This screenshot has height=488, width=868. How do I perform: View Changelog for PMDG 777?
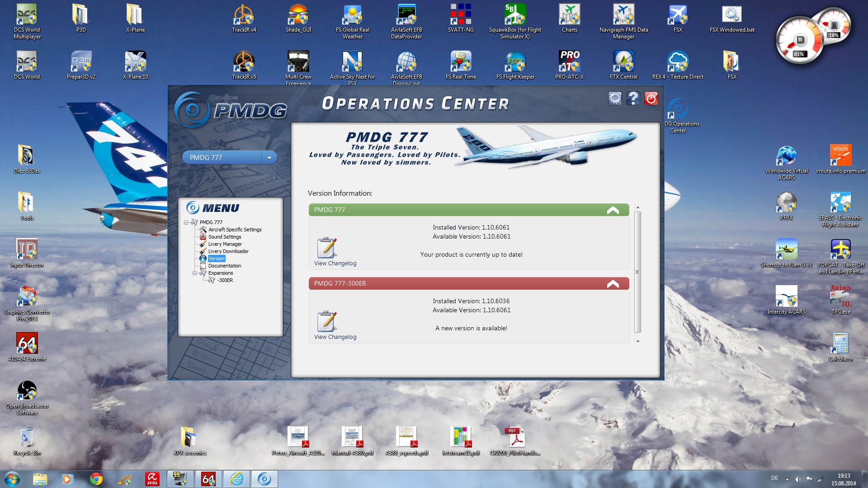[335, 252]
